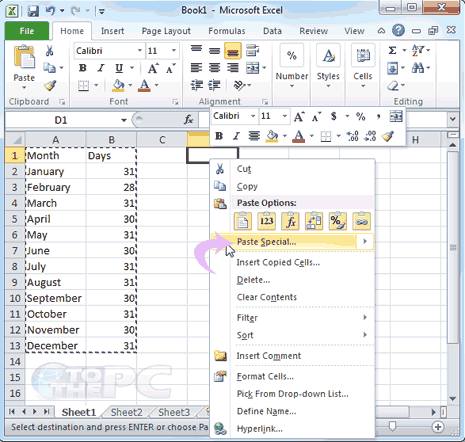Open the Cells group dropdown
The width and height of the screenshot is (465, 442).
(363, 86)
